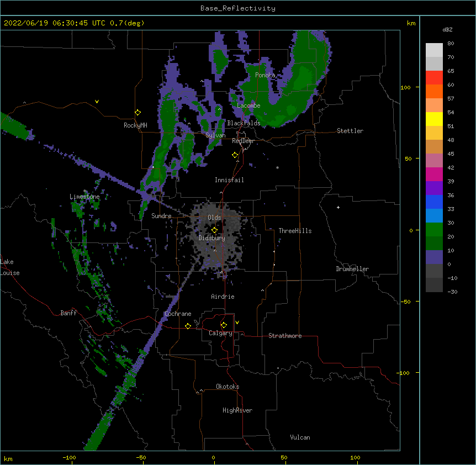This screenshot has width=476, height=465.
Task: Click the Didsbury label
Action: pyautogui.click(x=212, y=238)
